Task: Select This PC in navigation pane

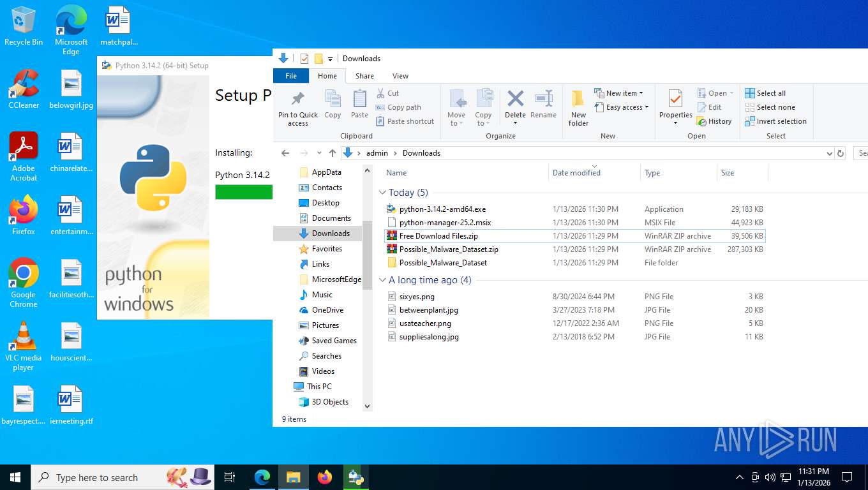Action: 318,387
